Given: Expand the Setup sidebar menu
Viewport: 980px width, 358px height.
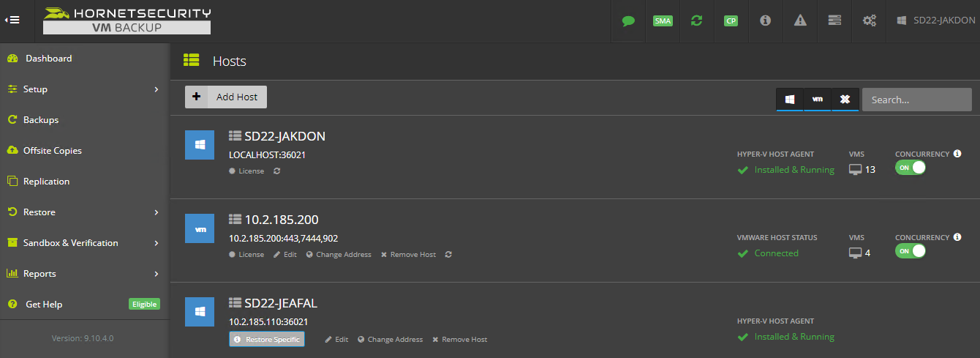Looking at the screenshot, I should [x=84, y=89].
